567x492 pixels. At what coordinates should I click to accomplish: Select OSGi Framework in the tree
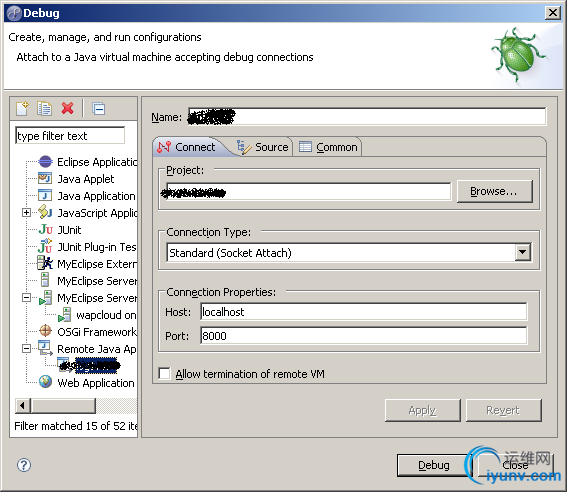click(97, 331)
